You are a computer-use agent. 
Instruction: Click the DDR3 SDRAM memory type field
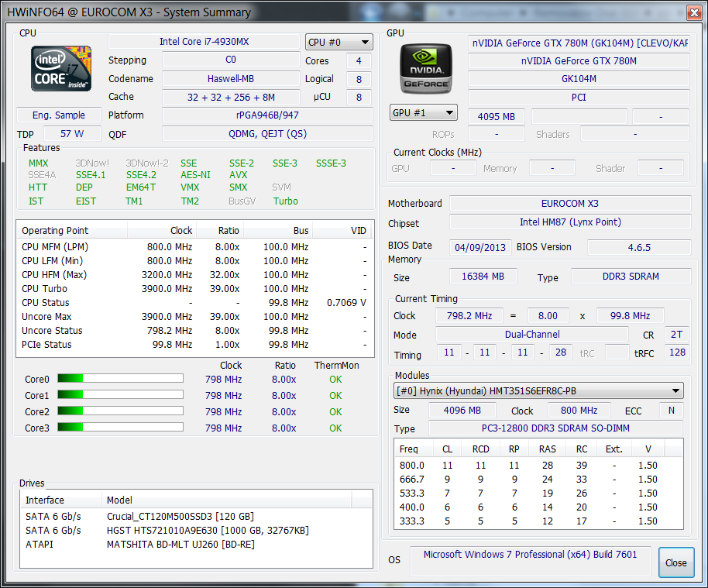click(631, 276)
